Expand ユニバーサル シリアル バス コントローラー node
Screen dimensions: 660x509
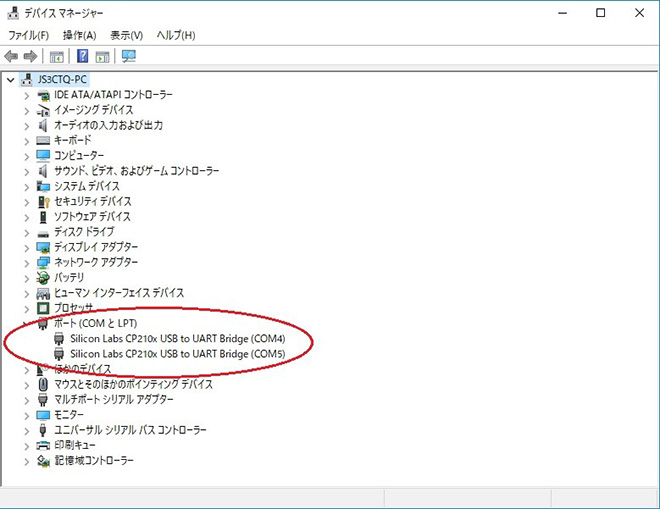pyautogui.click(x=27, y=431)
